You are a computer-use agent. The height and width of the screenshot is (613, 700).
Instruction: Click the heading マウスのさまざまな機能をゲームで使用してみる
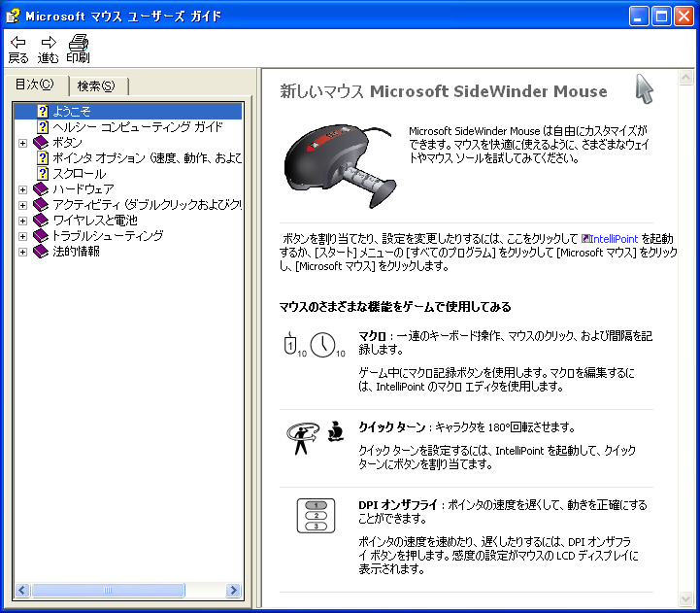pyautogui.click(x=395, y=307)
